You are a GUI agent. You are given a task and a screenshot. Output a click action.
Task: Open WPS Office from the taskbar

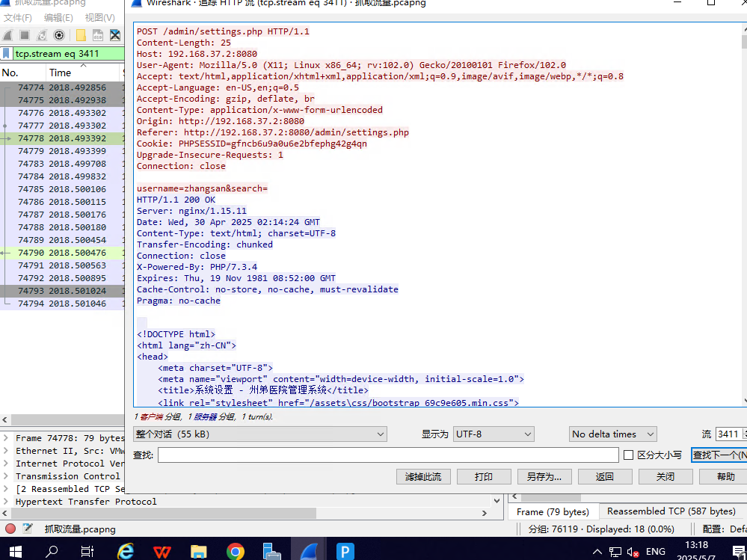pos(162,552)
